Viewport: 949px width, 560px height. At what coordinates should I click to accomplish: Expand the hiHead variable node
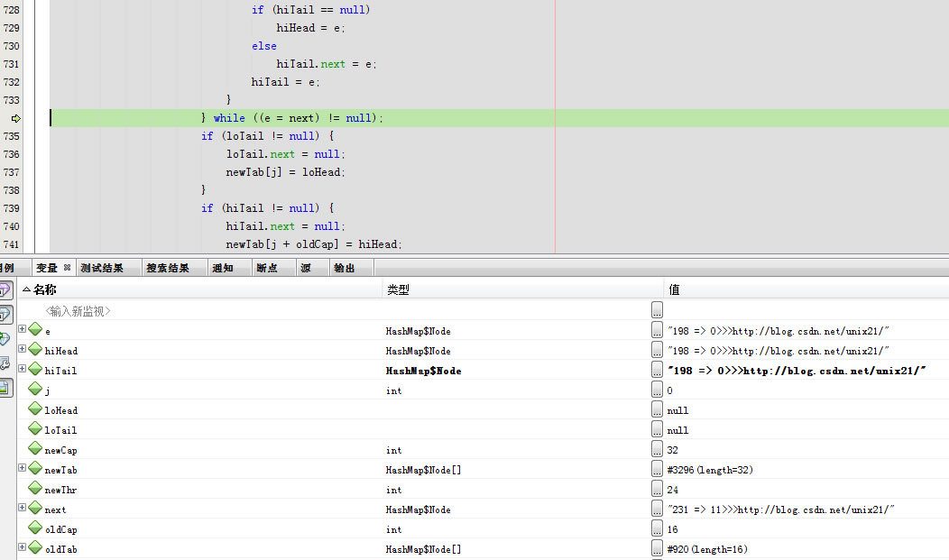coord(22,349)
